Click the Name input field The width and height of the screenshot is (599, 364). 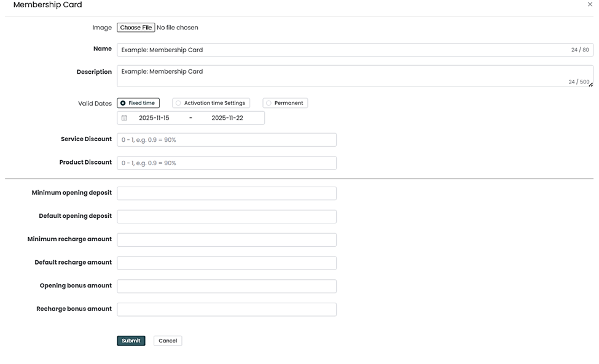[x=344, y=50]
